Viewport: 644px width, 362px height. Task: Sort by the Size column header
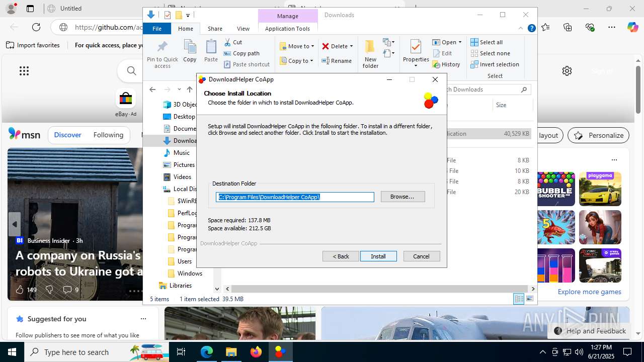click(512, 105)
